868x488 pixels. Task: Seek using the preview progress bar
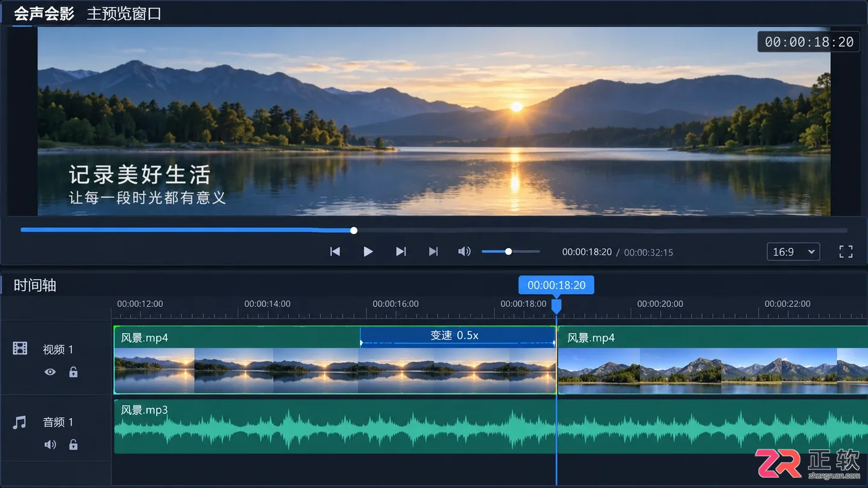(434, 230)
